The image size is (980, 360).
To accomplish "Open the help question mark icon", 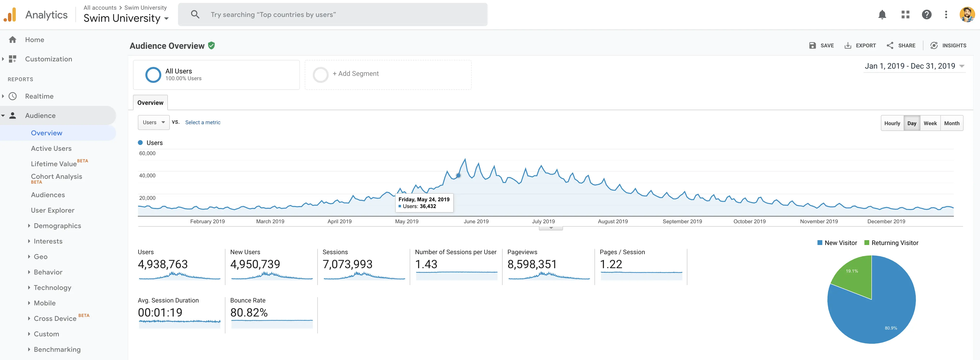I will pyautogui.click(x=927, y=14).
